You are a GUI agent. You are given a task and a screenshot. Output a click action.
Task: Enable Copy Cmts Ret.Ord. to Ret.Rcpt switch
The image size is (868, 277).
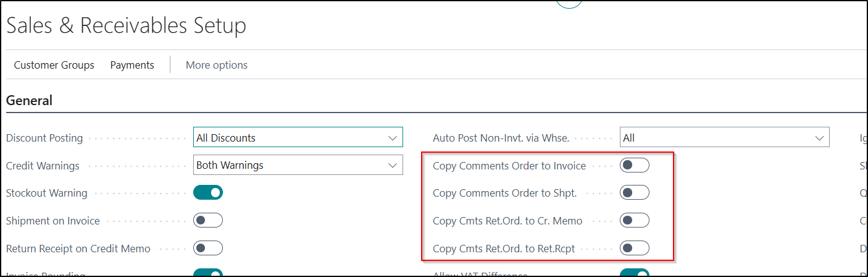[x=634, y=249]
